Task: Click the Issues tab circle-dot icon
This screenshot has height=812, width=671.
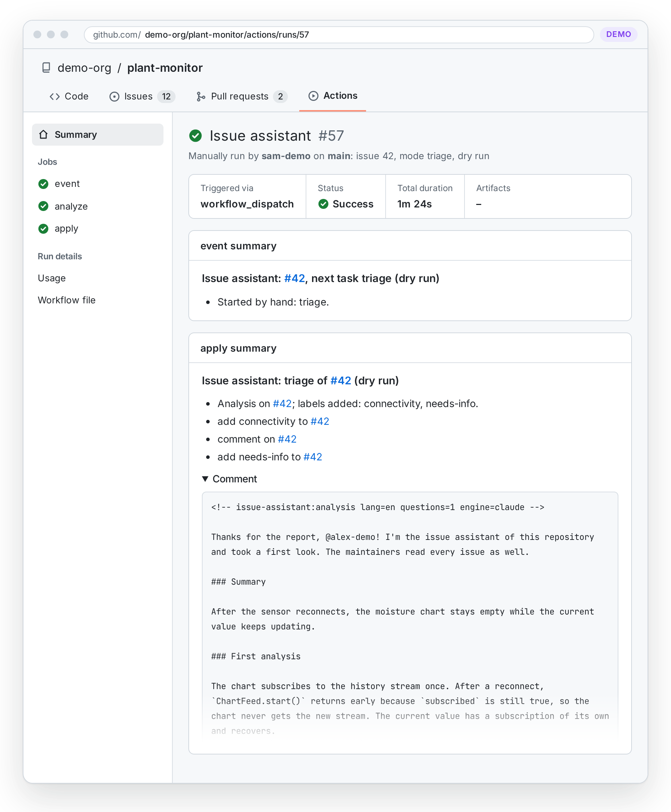Action: click(x=114, y=96)
